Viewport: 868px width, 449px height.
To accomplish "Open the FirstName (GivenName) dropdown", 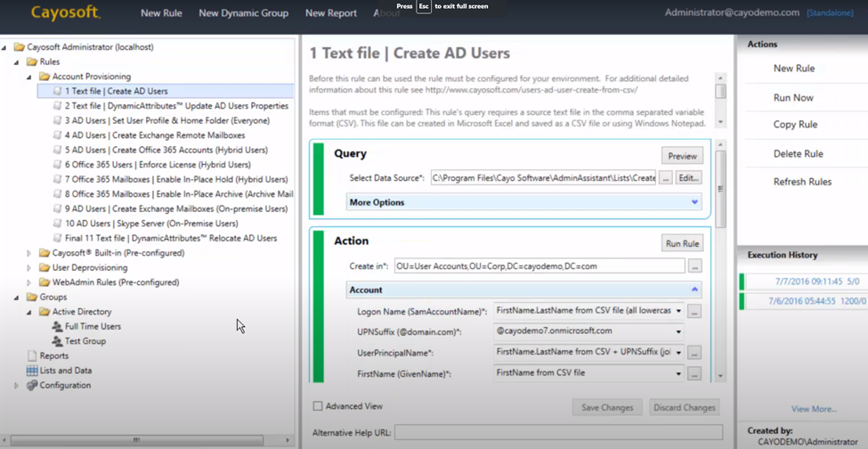I will pyautogui.click(x=678, y=373).
